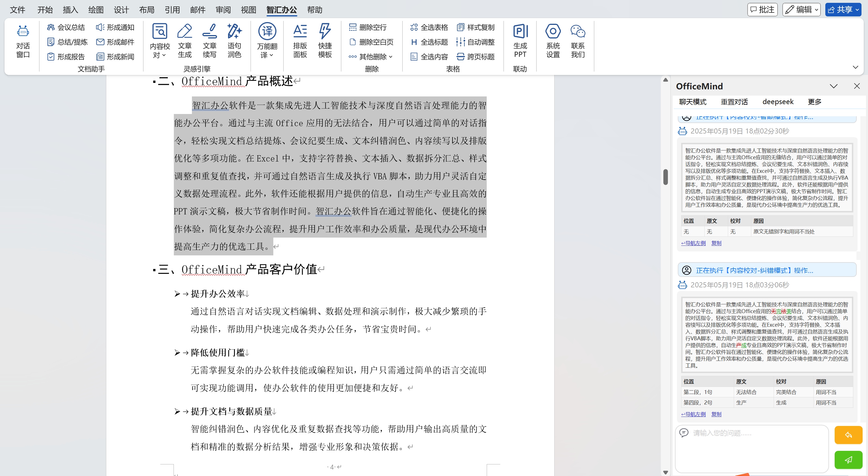Start the 文章续写 continue-writing tool
Viewport: 868px width, 476px height.
(209, 41)
